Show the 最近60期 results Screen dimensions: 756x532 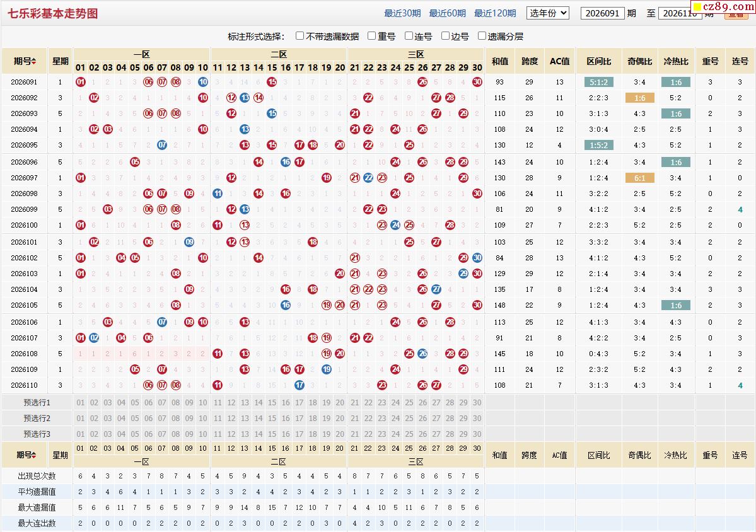(448, 13)
